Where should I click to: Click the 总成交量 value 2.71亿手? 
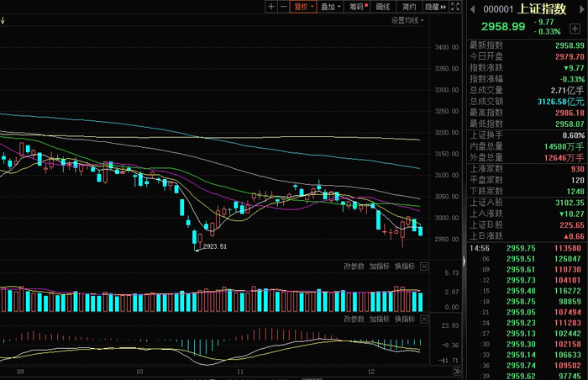point(567,91)
